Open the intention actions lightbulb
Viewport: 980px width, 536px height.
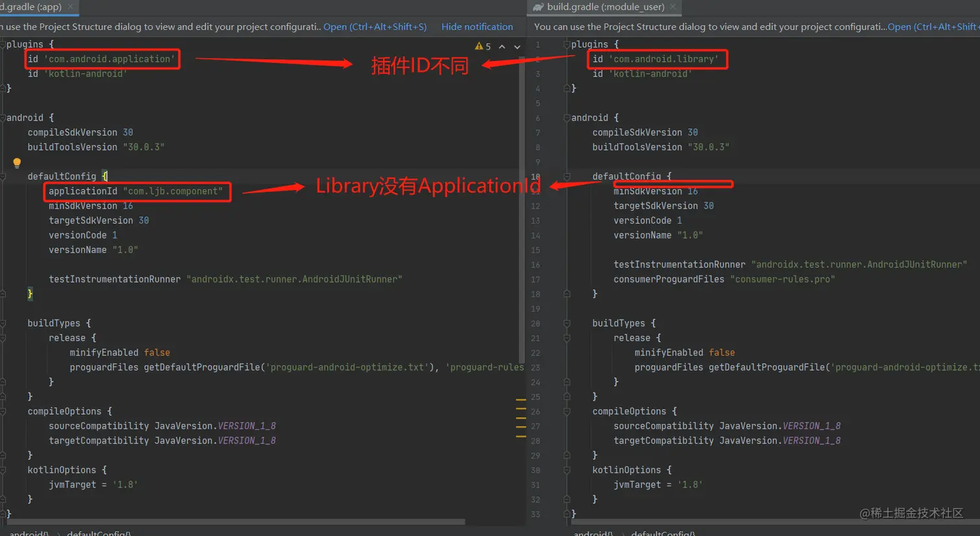coord(16,163)
